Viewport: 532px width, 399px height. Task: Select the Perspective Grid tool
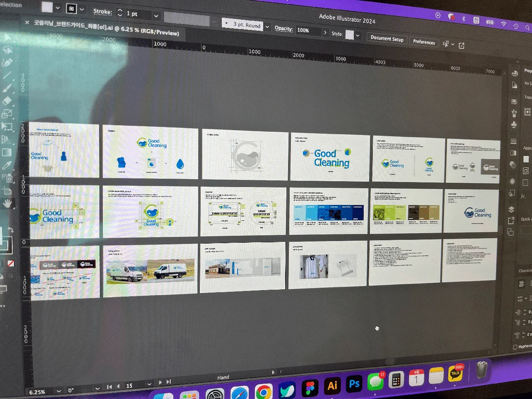tap(7, 139)
